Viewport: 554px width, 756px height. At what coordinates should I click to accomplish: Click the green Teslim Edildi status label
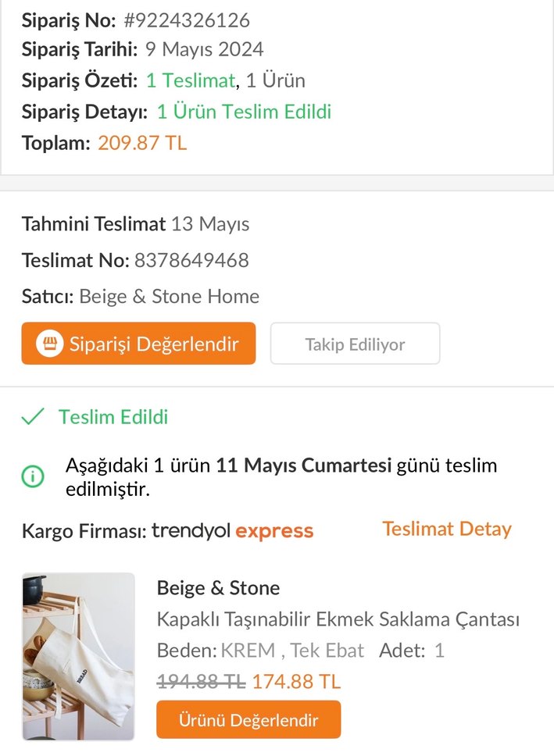pyautogui.click(x=112, y=417)
